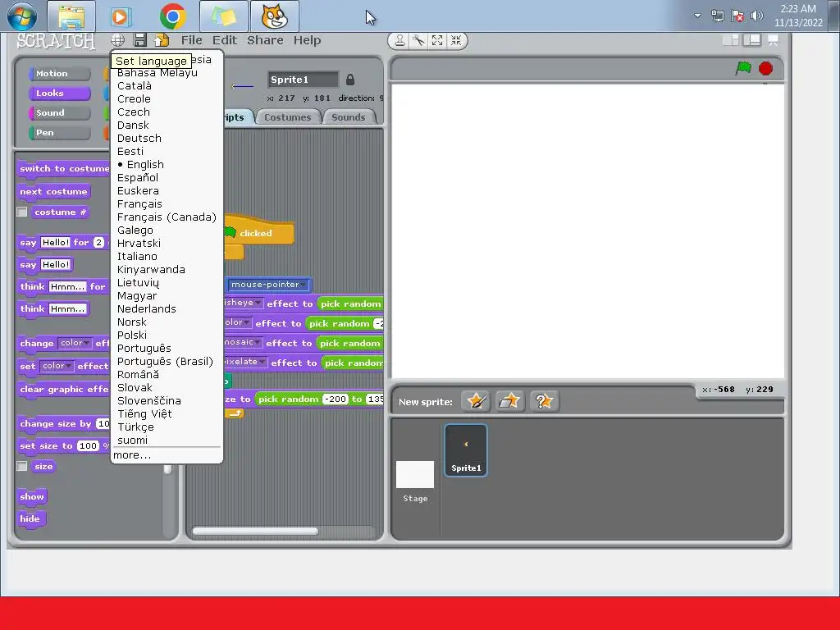Click Scratch cat icon in taskbar
Viewport: 840px width, 630px height.
pyautogui.click(x=274, y=16)
